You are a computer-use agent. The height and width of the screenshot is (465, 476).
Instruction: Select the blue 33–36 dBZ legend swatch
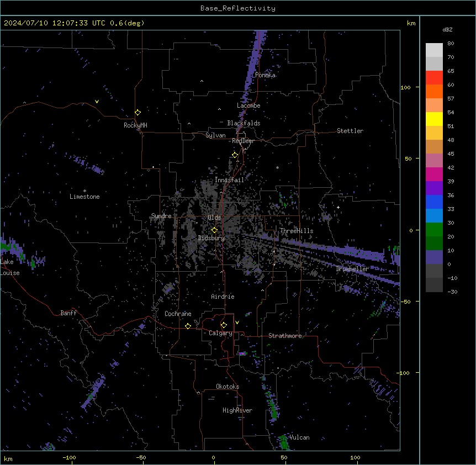tap(434, 202)
